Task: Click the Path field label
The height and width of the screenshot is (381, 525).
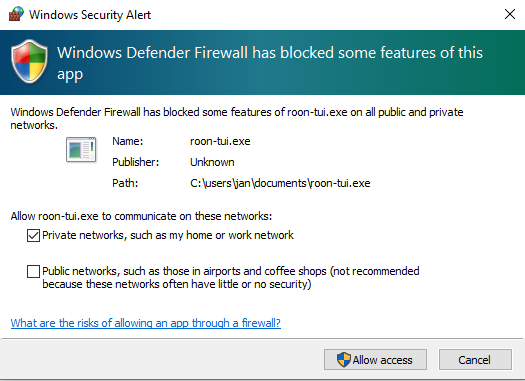Action: 125,183
